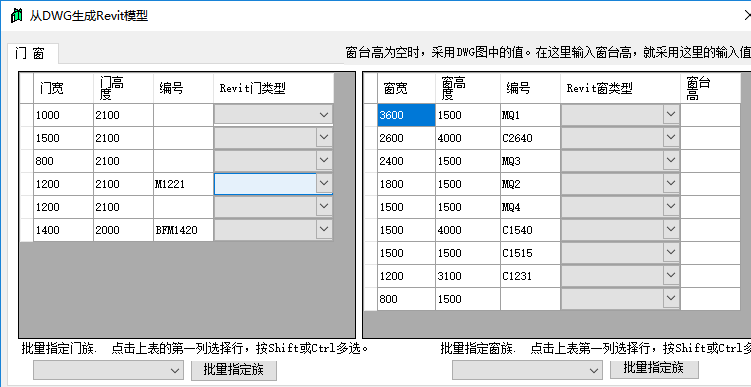Open Revit window type dropdown for C1231
The image size is (751, 387).
[671, 276]
